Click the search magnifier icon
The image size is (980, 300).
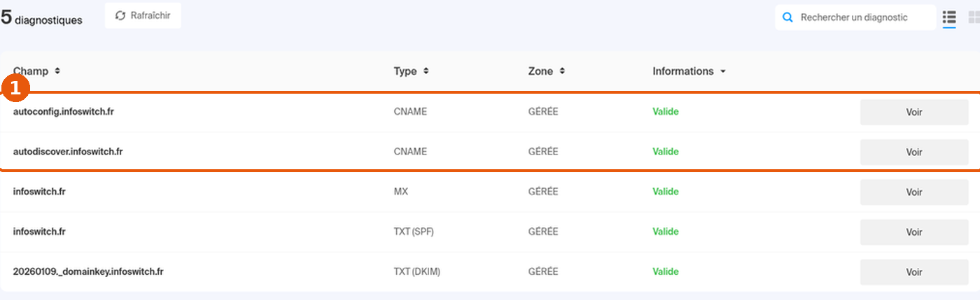coord(787,17)
